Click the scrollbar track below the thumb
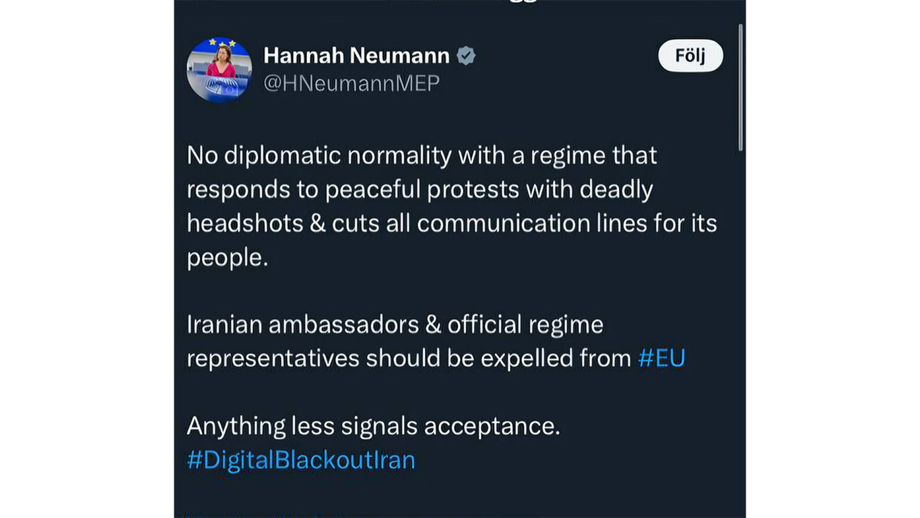Viewport: 920px width, 518px height. pyautogui.click(x=740, y=330)
